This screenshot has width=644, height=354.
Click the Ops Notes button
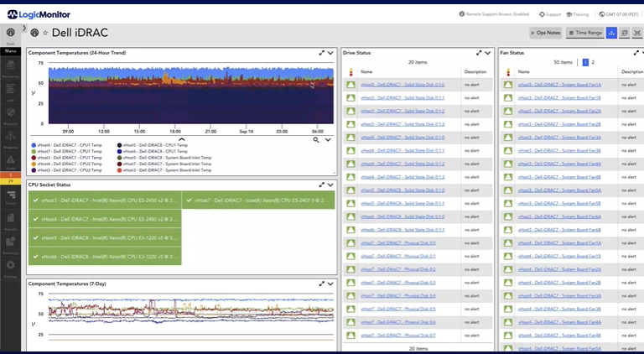(x=545, y=33)
